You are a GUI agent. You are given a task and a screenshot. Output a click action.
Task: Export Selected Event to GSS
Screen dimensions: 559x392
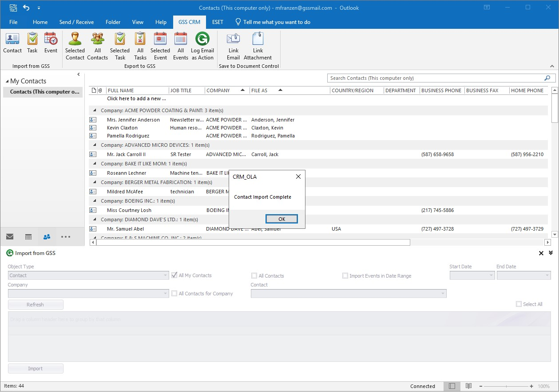(x=160, y=46)
